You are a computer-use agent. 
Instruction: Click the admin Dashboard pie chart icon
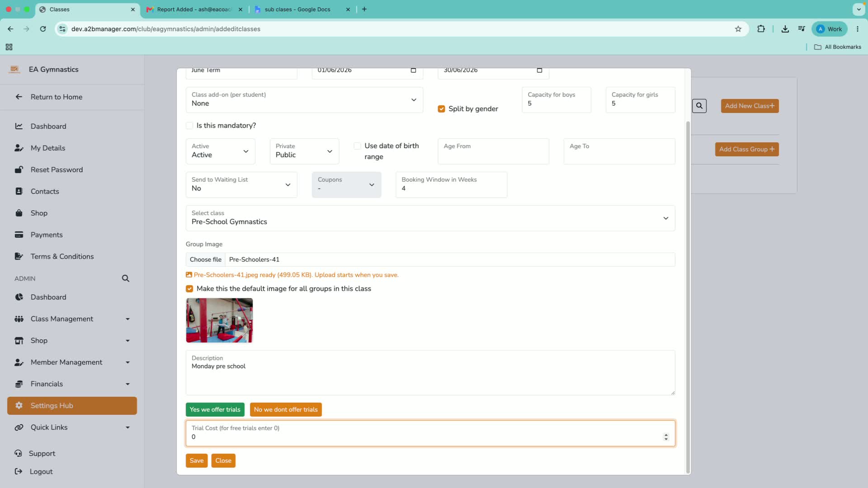click(19, 297)
